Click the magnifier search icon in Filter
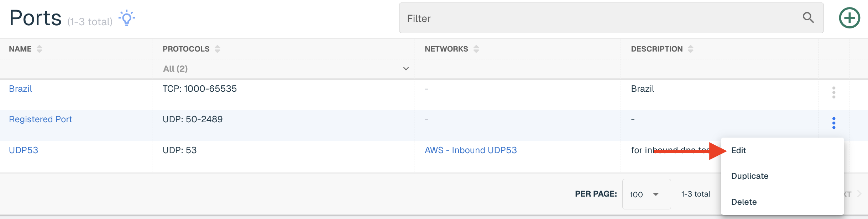Image resolution: width=868 pixels, height=219 pixels. (x=808, y=17)
